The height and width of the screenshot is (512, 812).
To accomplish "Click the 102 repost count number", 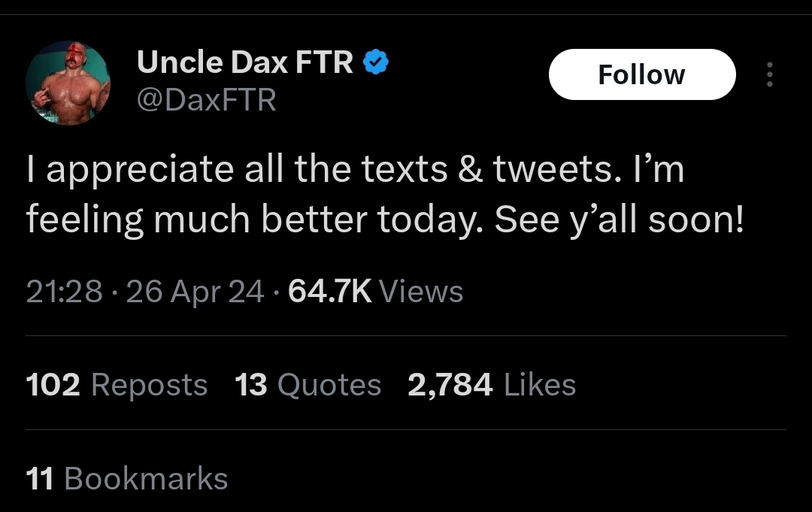I will point(53,385).
